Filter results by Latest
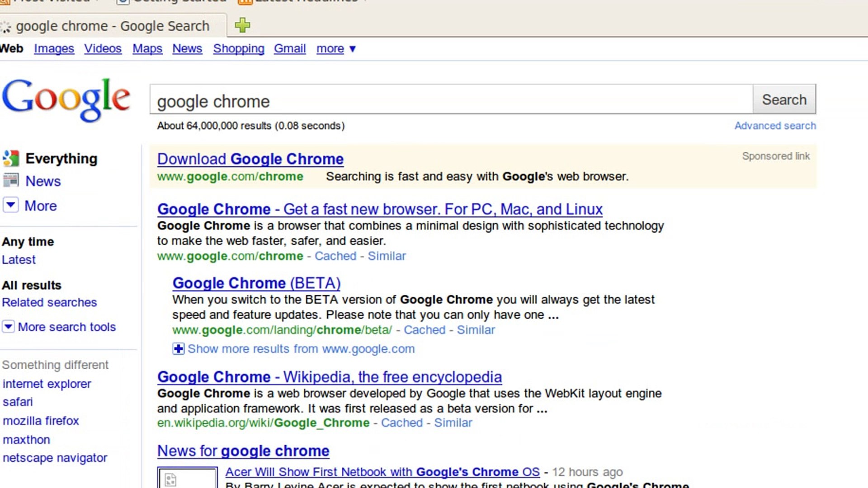Screen dimensions: 868x488 point(19,260)
